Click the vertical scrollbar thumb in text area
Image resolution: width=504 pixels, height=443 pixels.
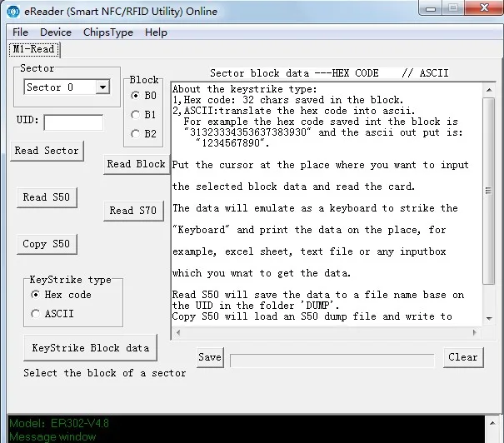click(x=489, y=191)
